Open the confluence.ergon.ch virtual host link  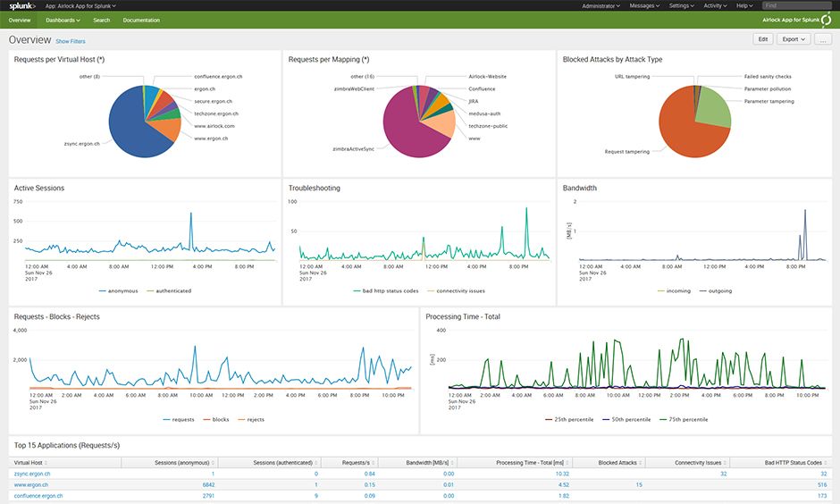click(x=38, y=496)
